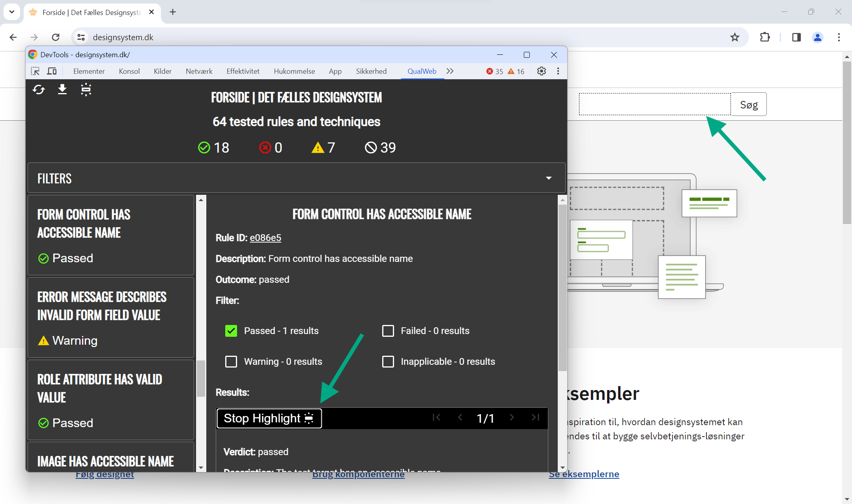Open the Se eksemplerne link
The height and width of the screenshot is (504, 852).
[x=584, y=474]
